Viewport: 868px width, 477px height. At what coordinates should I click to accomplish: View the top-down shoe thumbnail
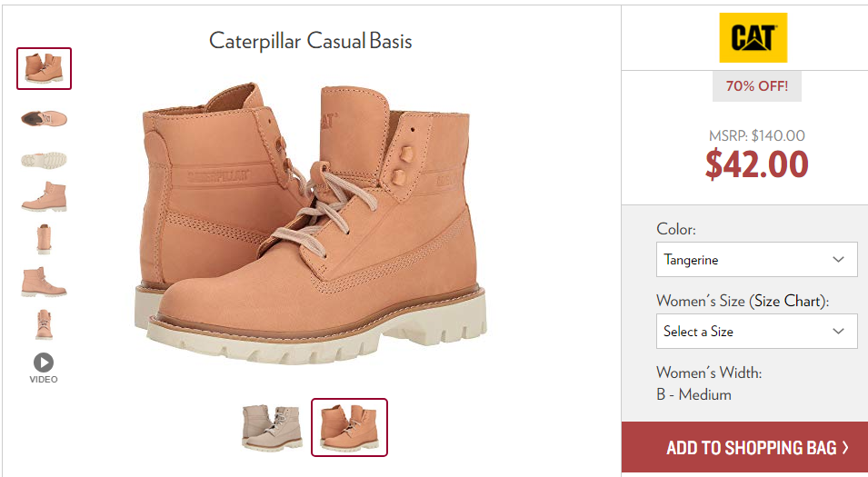[45, 118]
